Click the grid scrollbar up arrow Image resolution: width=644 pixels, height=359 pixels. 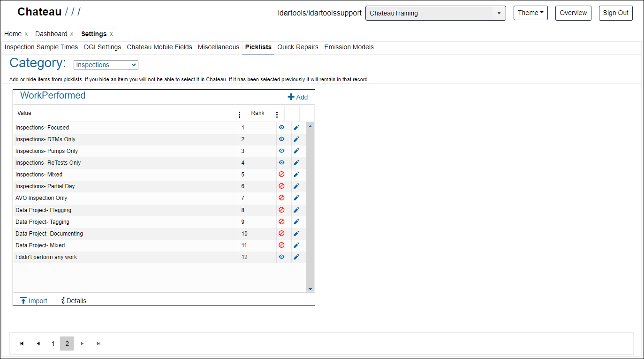coord(310,126)
